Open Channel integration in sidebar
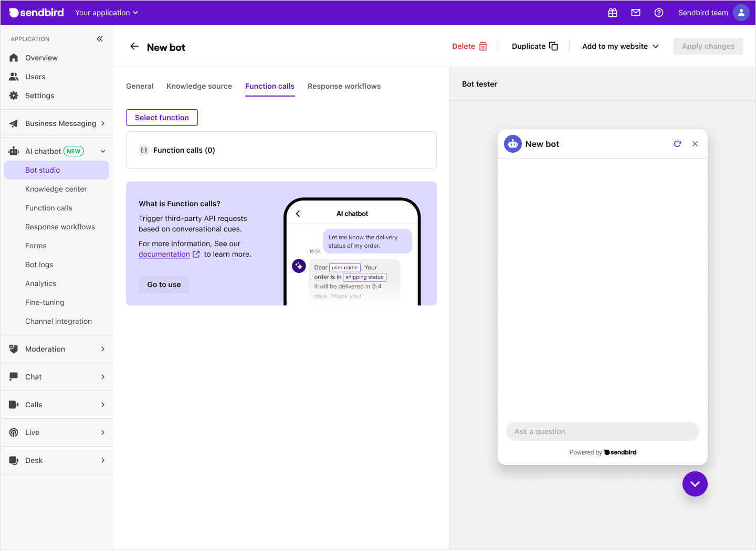 pos(57,321)
